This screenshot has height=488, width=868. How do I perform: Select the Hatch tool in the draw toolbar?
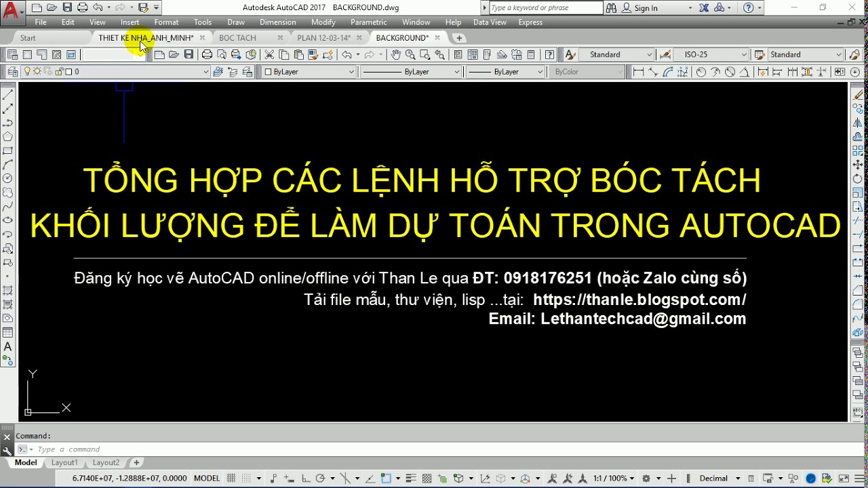pyautogui.click(x=8, y=290)
